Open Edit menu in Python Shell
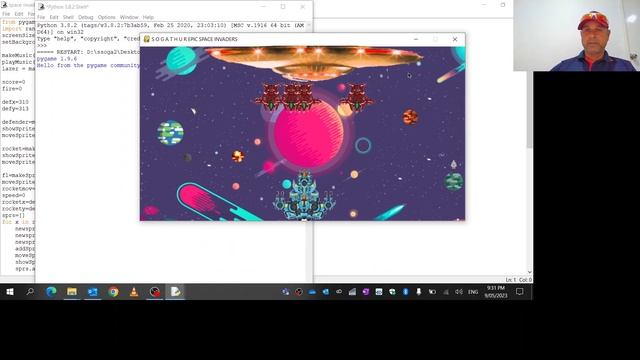The height and width of the screenshot is (360, 640). 54,17
